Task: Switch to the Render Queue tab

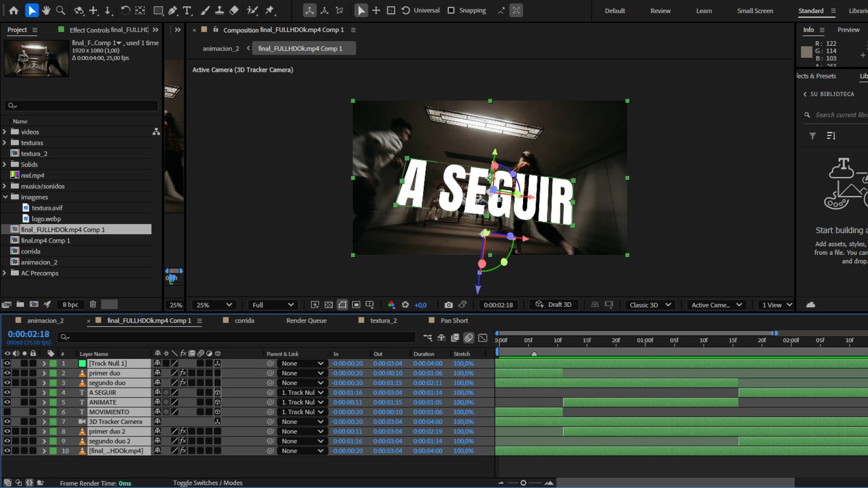Action: (307, 320)
